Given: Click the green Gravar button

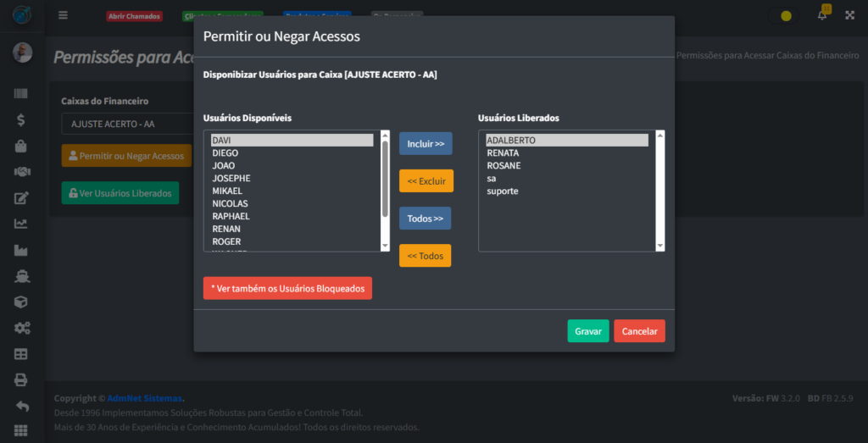Looking at the screenshot, I should 587,331.
